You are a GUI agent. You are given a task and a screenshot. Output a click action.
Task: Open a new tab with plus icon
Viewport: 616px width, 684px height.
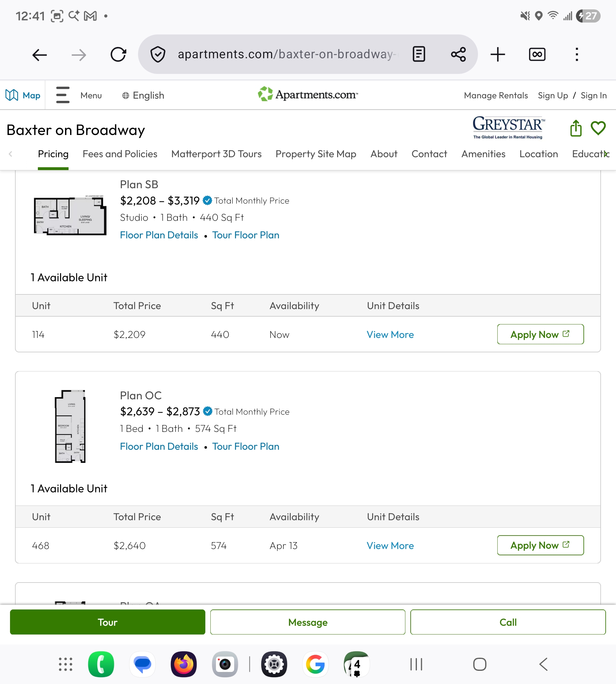click(x=498, y=54)
